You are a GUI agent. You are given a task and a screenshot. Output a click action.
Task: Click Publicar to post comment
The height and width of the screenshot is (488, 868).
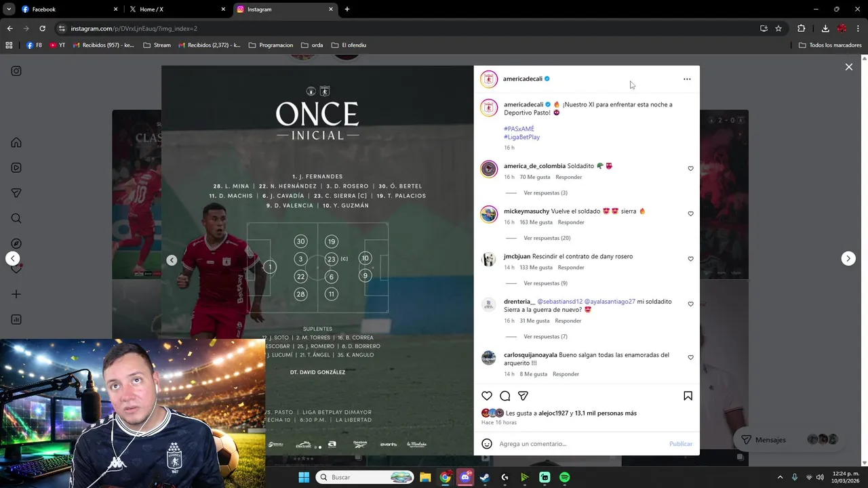click(x=680, y=444)
